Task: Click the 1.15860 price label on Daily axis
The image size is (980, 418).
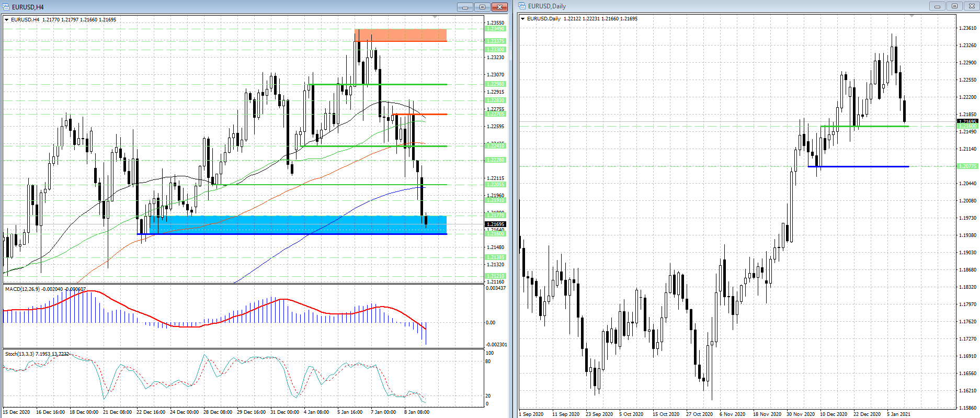Action: click(x=968, y=408)
